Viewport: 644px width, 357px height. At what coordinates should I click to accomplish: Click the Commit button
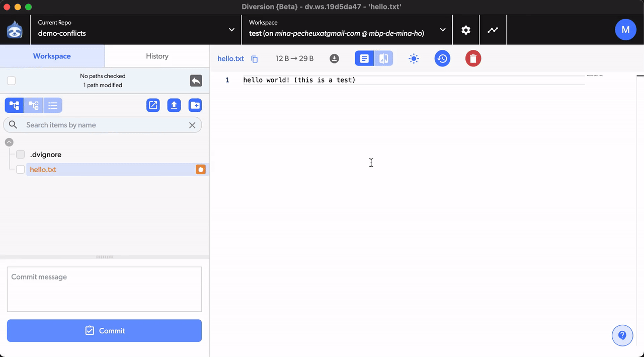pos(104,331)
